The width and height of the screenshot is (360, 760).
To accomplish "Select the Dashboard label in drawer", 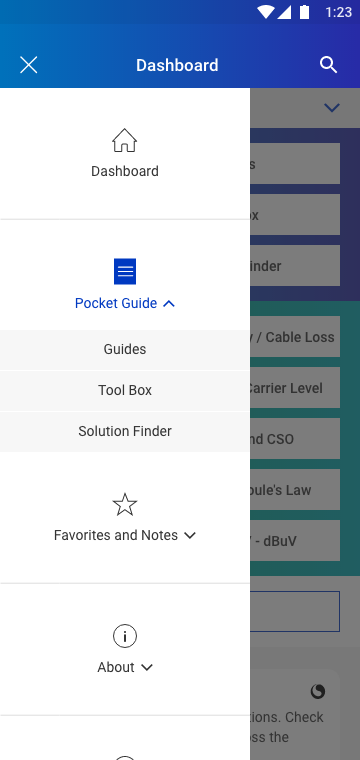I will pos(125,171).
